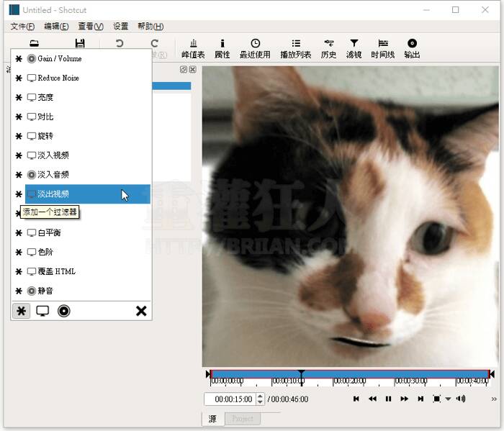
Task: Add the Gain / Volume filter
Action: [x=87, y=59]
